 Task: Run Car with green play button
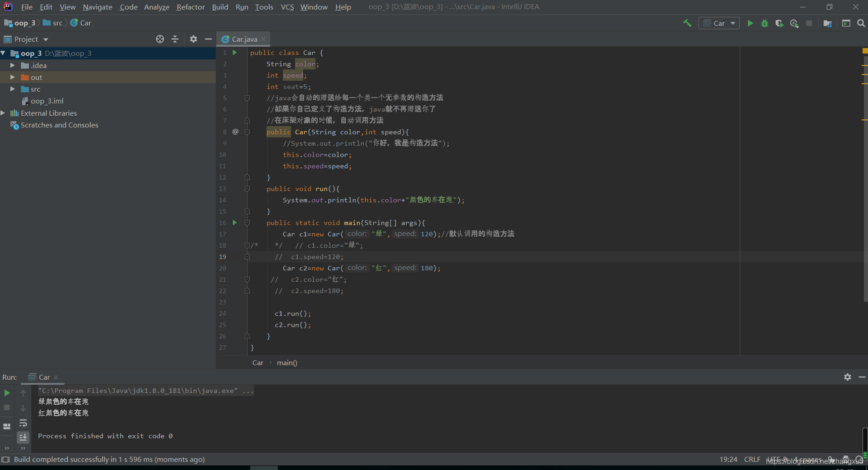click(750, 23)
